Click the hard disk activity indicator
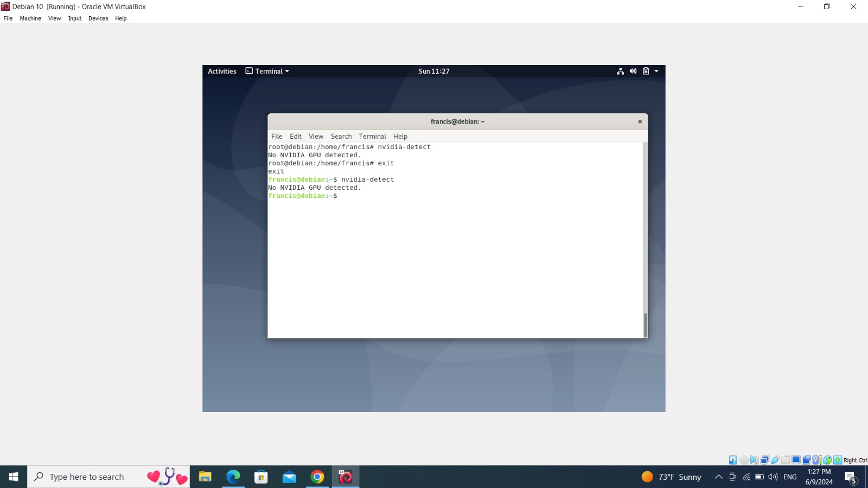This screenshot has width=868, height=488. (x=733, y=460)
